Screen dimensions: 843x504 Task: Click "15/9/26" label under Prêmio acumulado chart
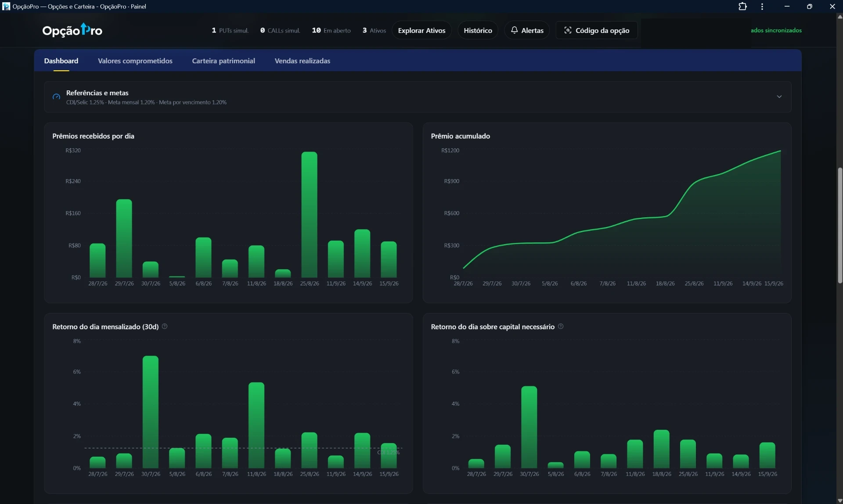click(774, 284)
